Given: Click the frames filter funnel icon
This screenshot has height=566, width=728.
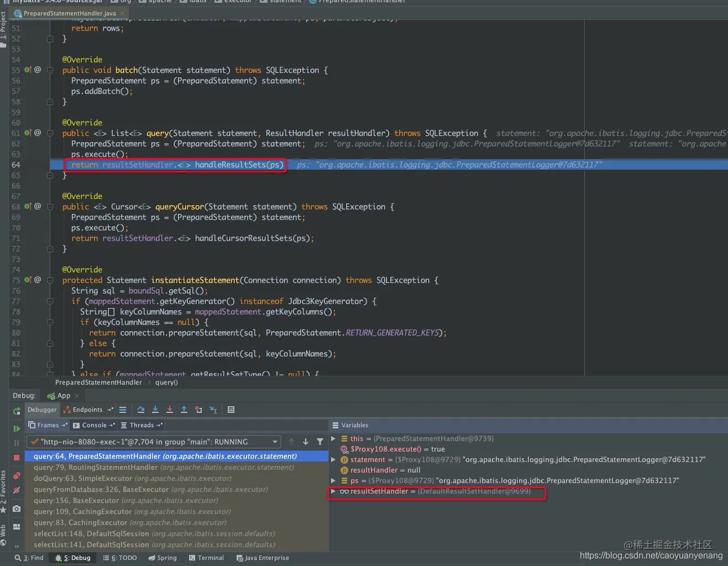Looking at the screenshot, I should (320, 442).
